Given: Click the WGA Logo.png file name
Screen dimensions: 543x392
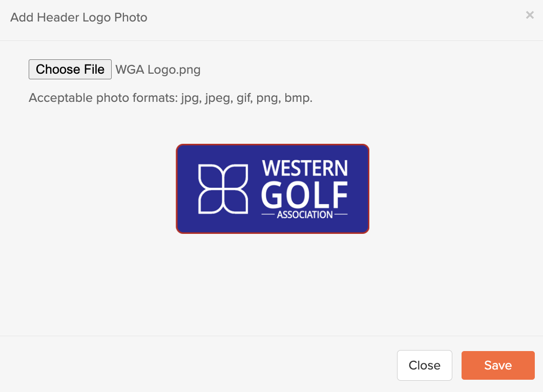Looking at the screenshot, I should [158, 70].
